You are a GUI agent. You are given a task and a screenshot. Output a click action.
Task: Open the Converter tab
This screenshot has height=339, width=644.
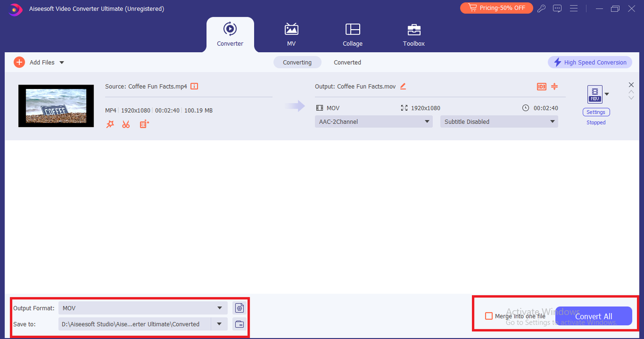pyautogui.click(x=230, y=34)
